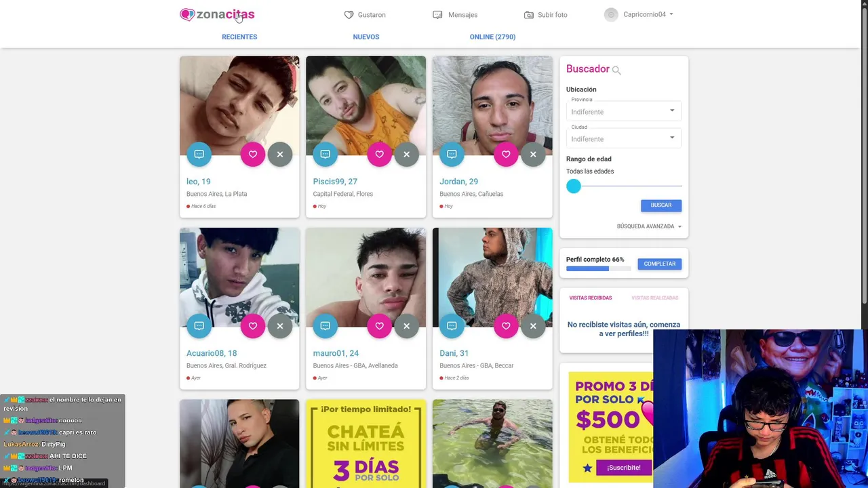Viewport: 868px width, 488px height.
Task: Open mauro01 profile photo
Action: pos(366,277)
